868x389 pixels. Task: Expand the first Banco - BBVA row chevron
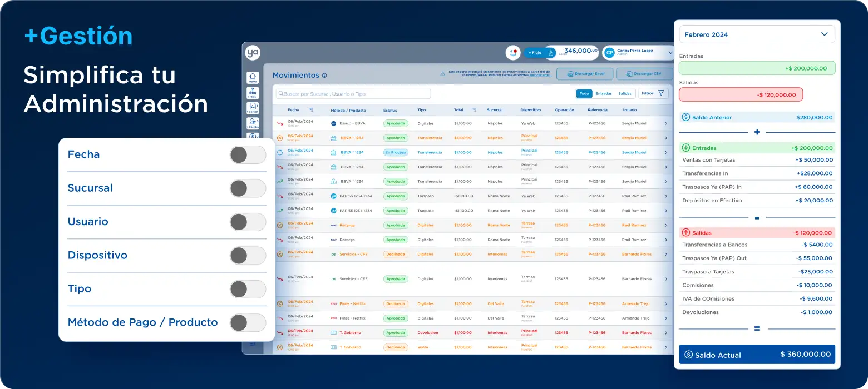(665, 123)
